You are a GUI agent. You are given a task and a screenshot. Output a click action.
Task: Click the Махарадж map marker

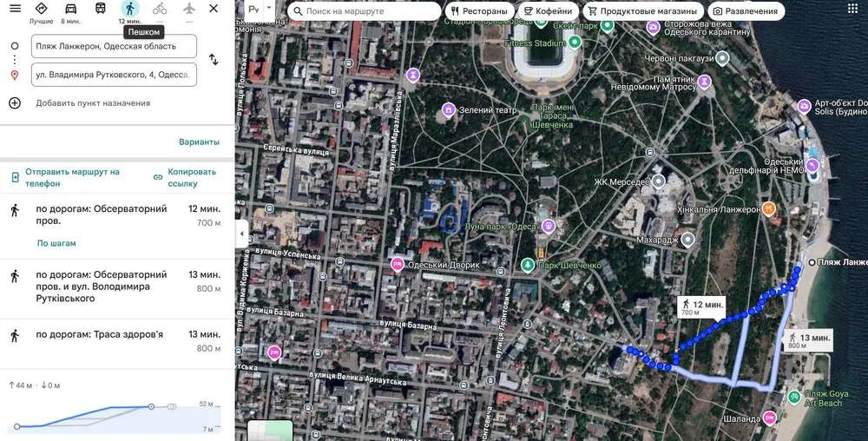687,240
